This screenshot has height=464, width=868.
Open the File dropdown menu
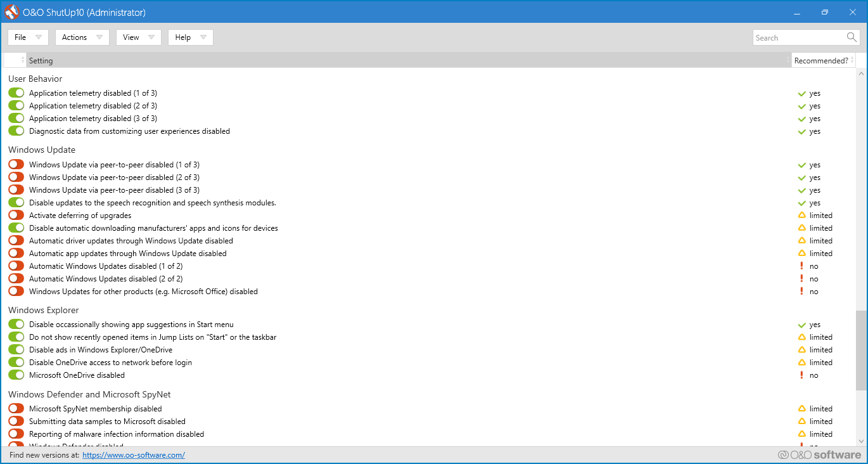tap(28, 37)
